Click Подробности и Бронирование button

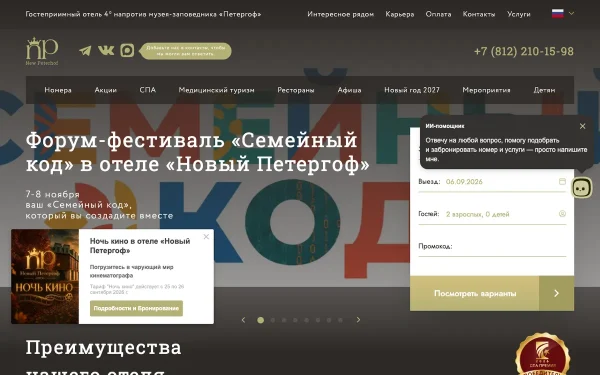tap(136, 308)
